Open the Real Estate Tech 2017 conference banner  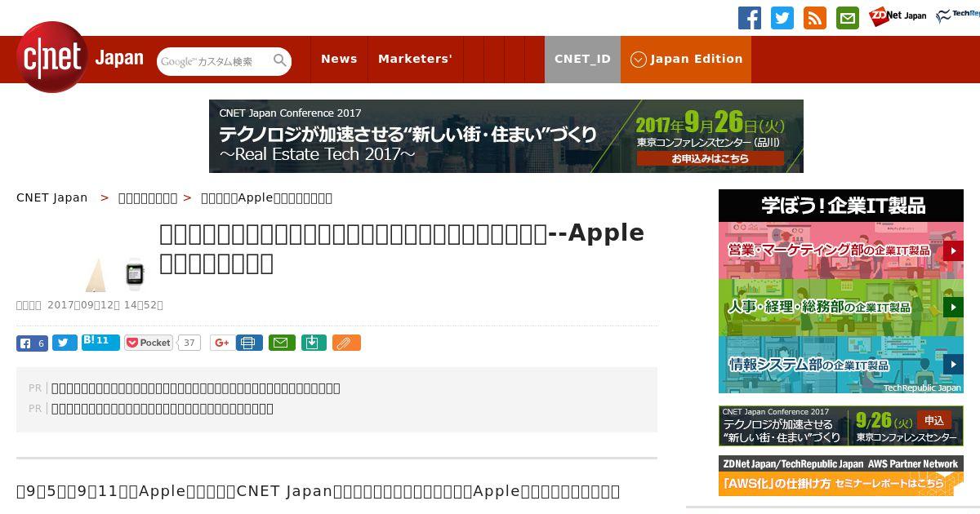click(506, 136)
